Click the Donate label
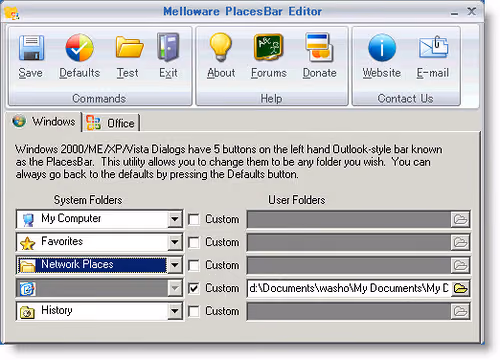Image resolution: width=500 pixels, height=360 pixels. click(x=320, y=73)
